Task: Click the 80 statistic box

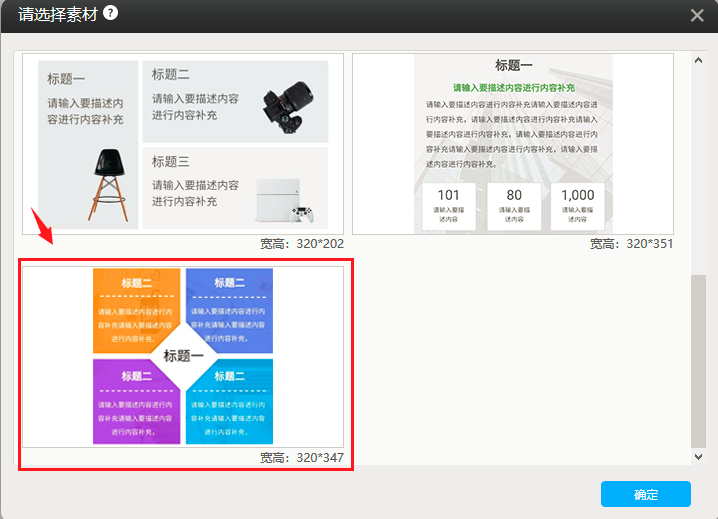Action: point(513,205)
